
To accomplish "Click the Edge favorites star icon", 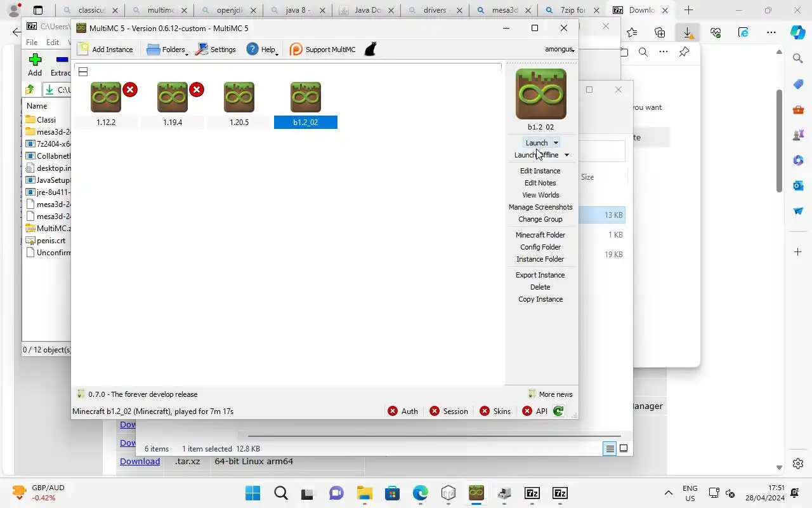I will (x=632, y=32).
